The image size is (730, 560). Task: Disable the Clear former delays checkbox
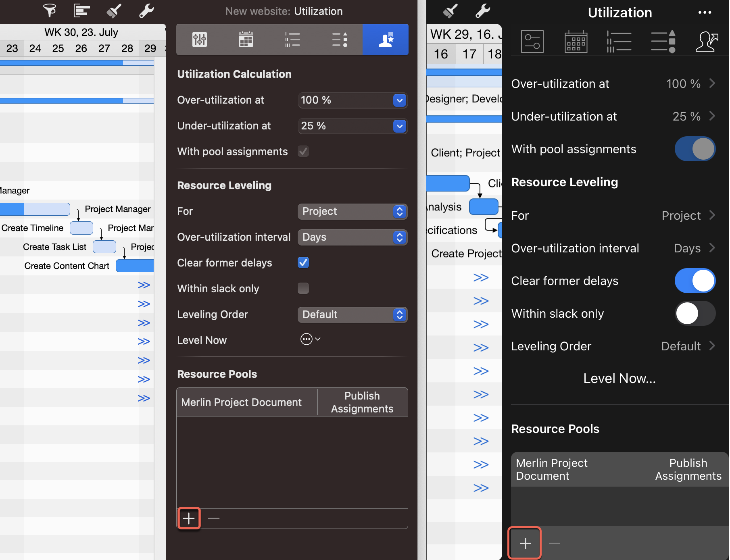click(303, 262)
